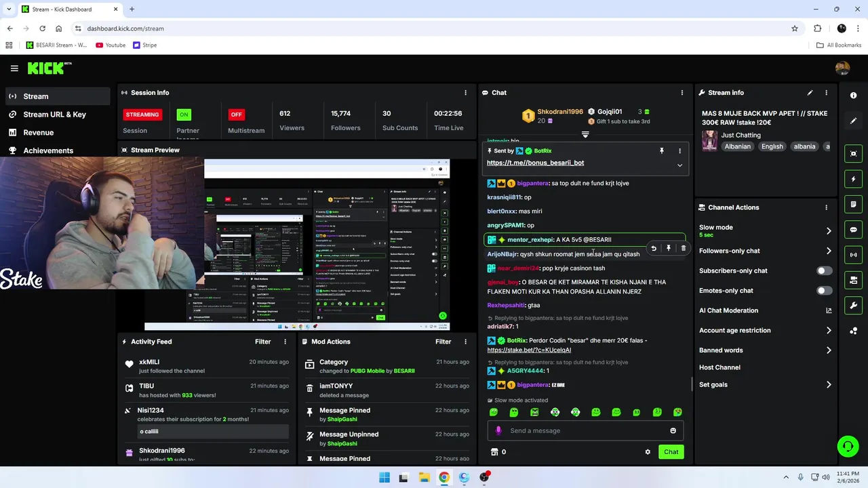Click three-circles icon in right sidebar

(x=853, y=331)
